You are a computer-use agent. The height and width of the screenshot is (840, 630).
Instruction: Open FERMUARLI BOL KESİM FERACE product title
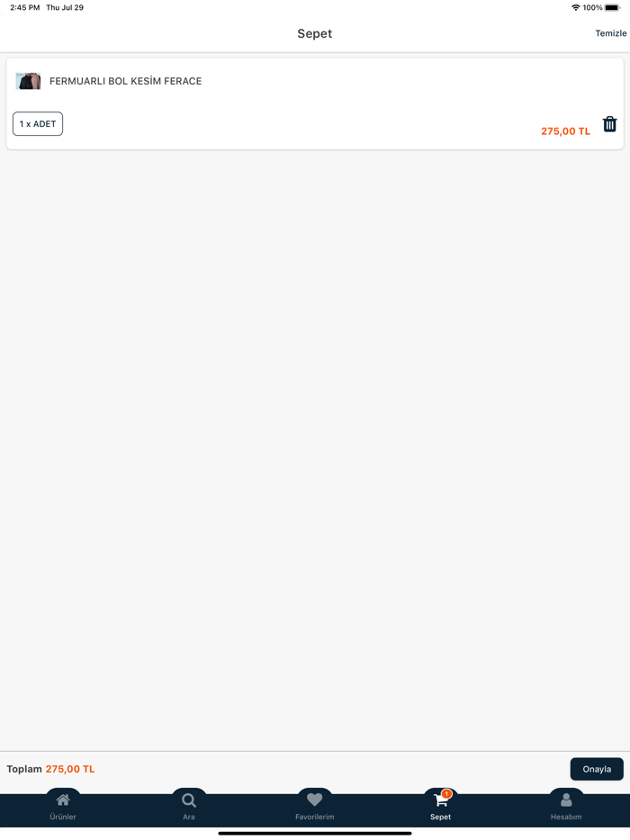pyautogui.click(x=125, y=81)
